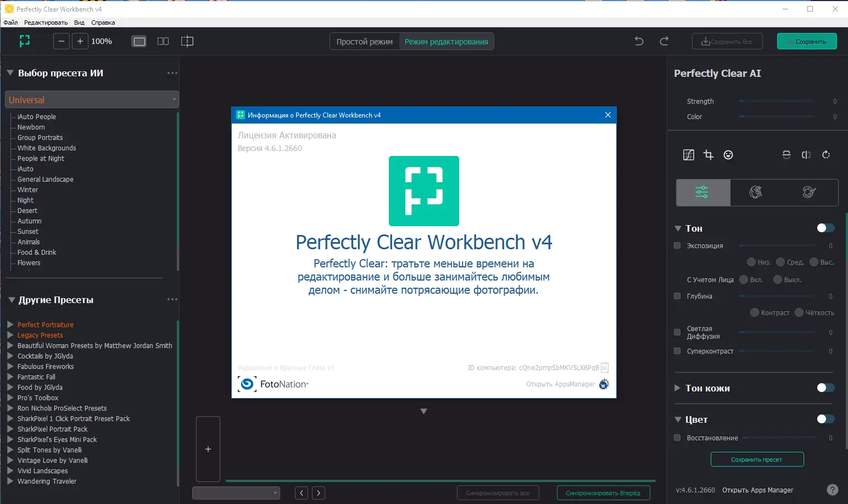Redo the last edit
This screenshot has width=848, height=504.
664,41
